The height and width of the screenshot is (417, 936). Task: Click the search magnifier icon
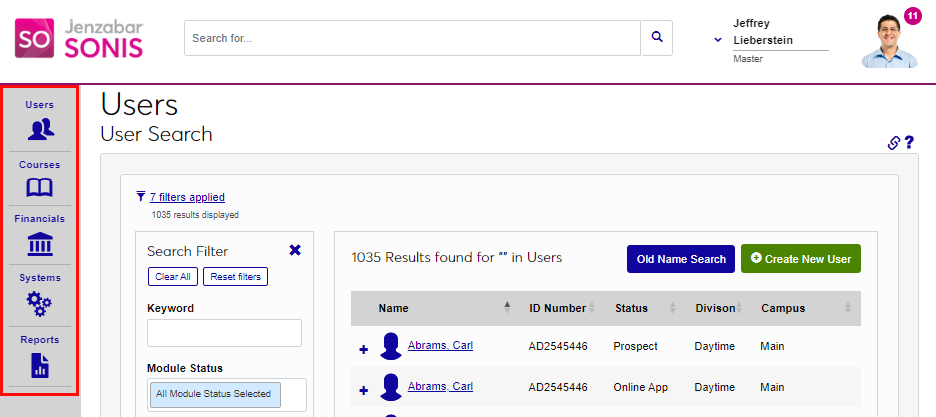[x=657, y=37]
